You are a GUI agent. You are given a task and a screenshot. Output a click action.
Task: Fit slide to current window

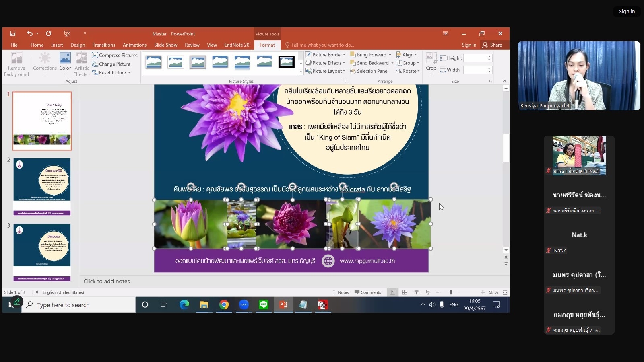coord(505,292)
